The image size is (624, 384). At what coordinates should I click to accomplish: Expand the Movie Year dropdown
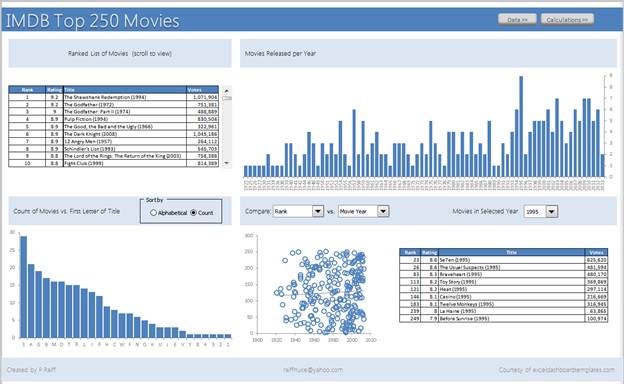pyautogui.click(x=383, y=211)
